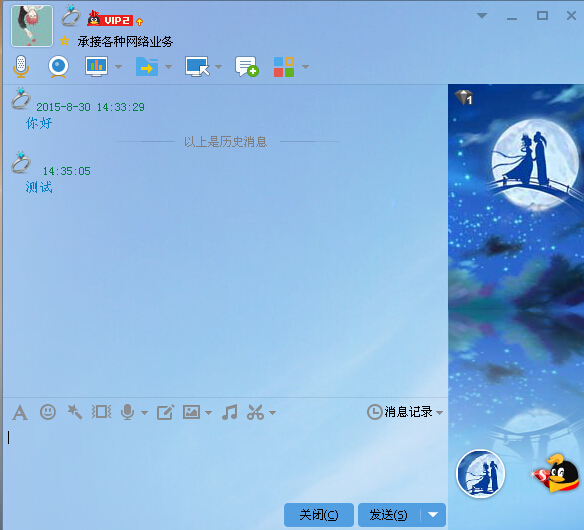
Task: Click the ring icon next to avatar
Action: pyautogui.click(x=71, y=16)
